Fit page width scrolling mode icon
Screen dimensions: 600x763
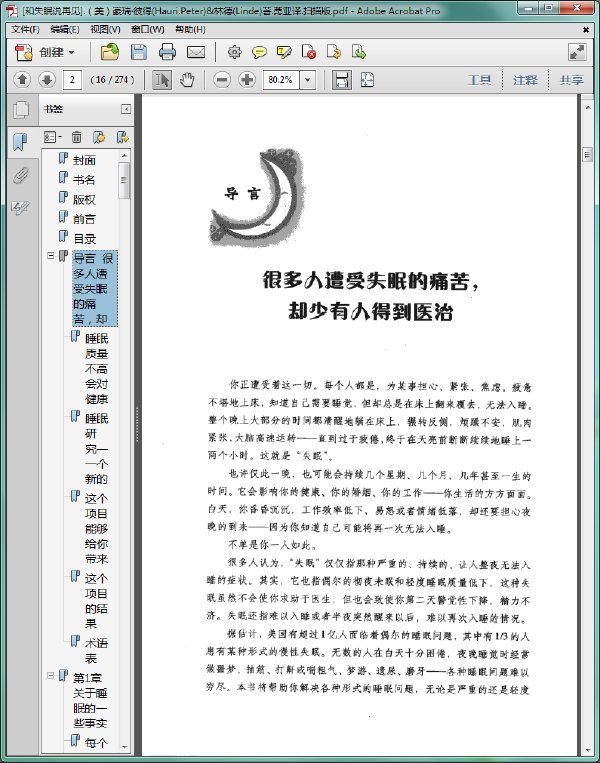point(342,79)
